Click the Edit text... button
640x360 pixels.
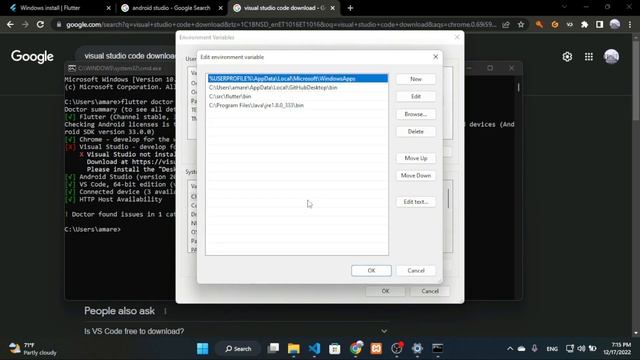click(x=416, y=202)
